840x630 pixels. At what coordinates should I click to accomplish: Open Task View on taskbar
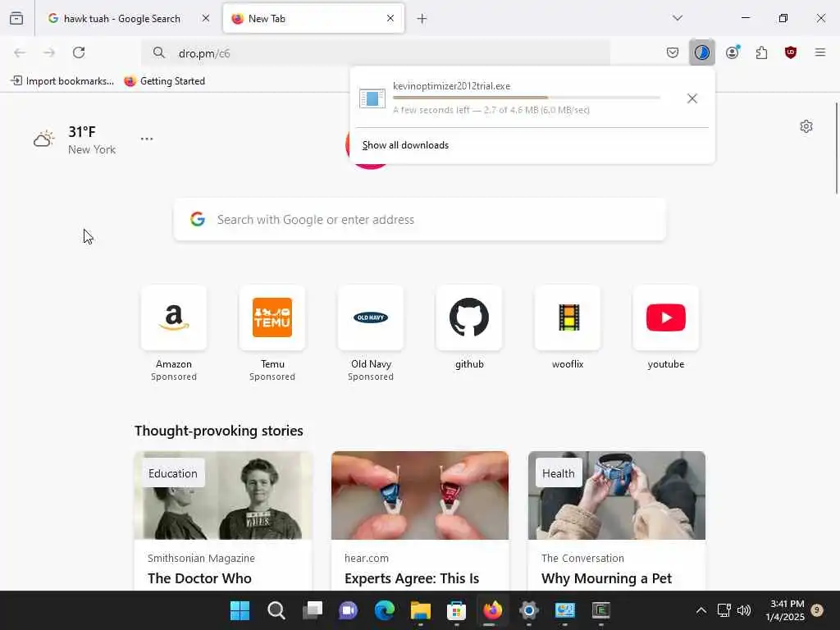pos(313,610)
